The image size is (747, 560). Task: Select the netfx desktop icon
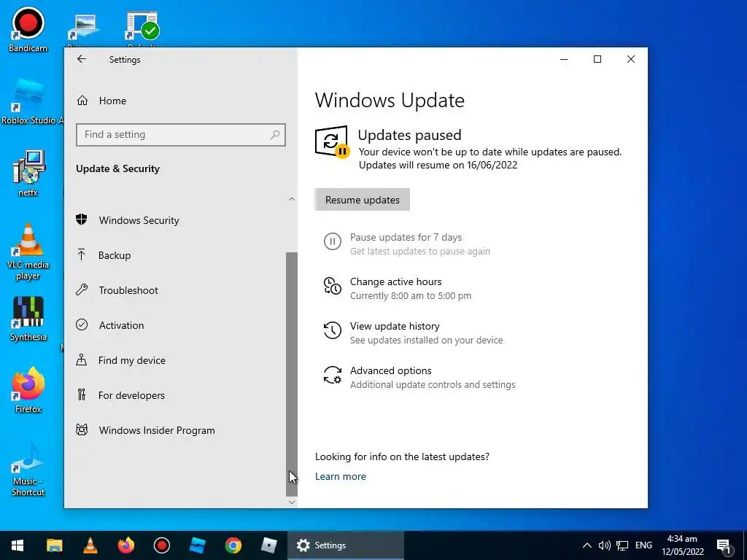pos(28,174)
